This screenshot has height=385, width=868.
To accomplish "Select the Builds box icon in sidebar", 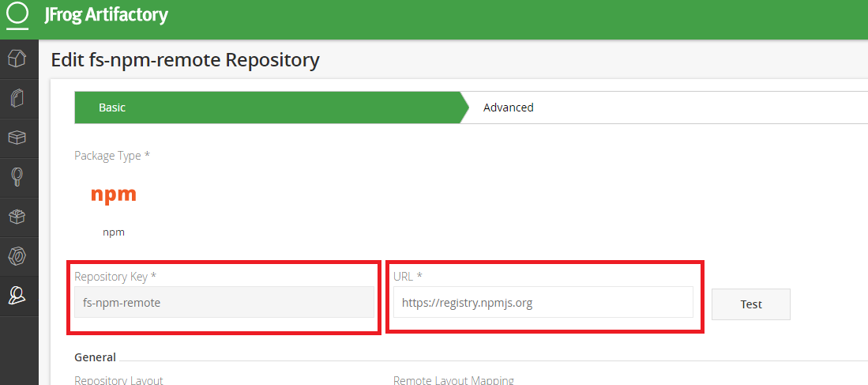I will (17, 138).
